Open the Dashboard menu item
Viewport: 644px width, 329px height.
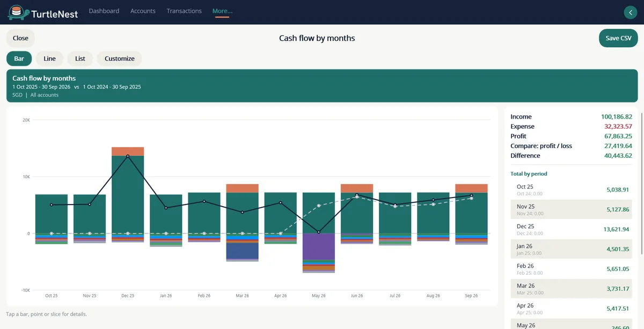tap(104, 11)
